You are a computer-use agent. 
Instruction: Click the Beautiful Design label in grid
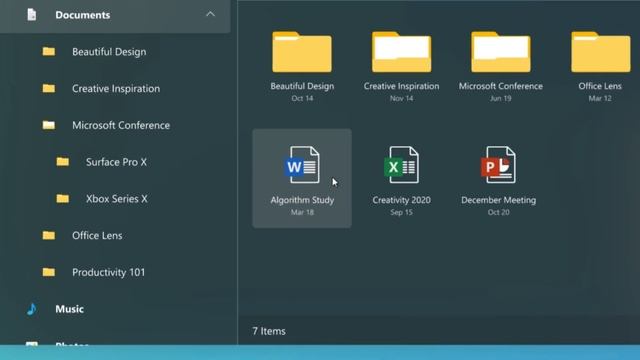tap(302, 86)
